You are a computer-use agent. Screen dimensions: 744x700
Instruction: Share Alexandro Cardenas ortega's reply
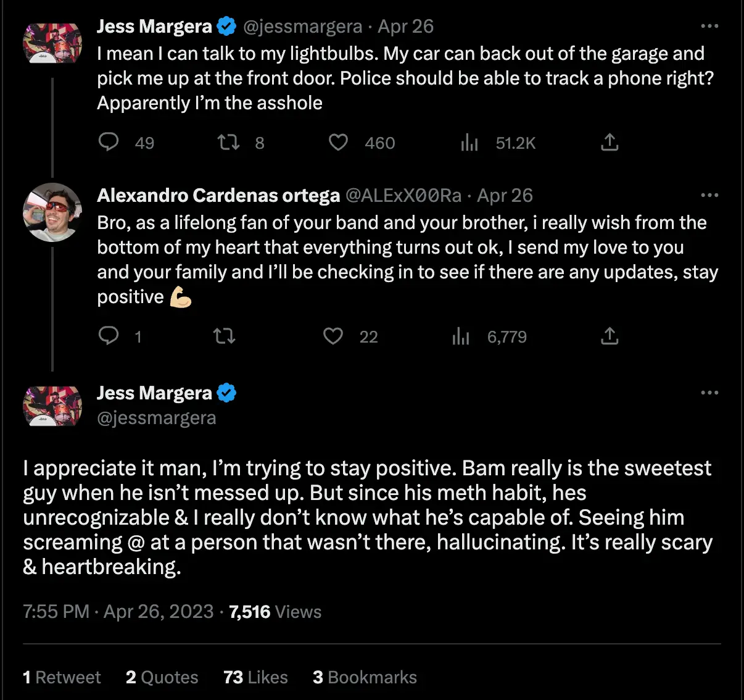tap(610, 336)
